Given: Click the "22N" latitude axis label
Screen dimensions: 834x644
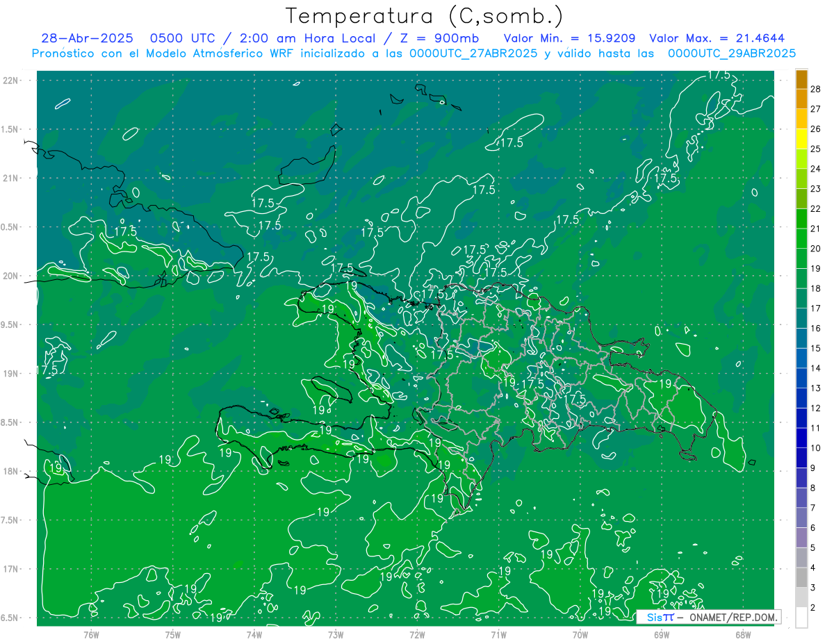Looking at the screenshot, I should [11, 80].
